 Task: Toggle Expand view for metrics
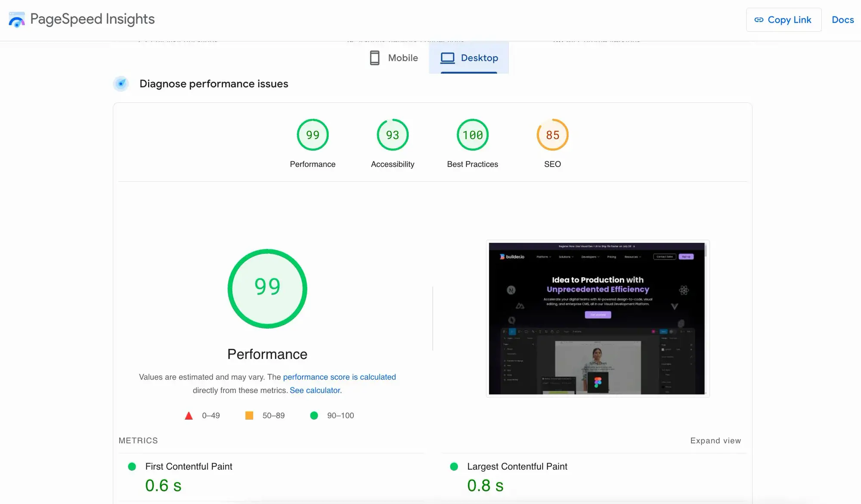[x=715, y=441]
